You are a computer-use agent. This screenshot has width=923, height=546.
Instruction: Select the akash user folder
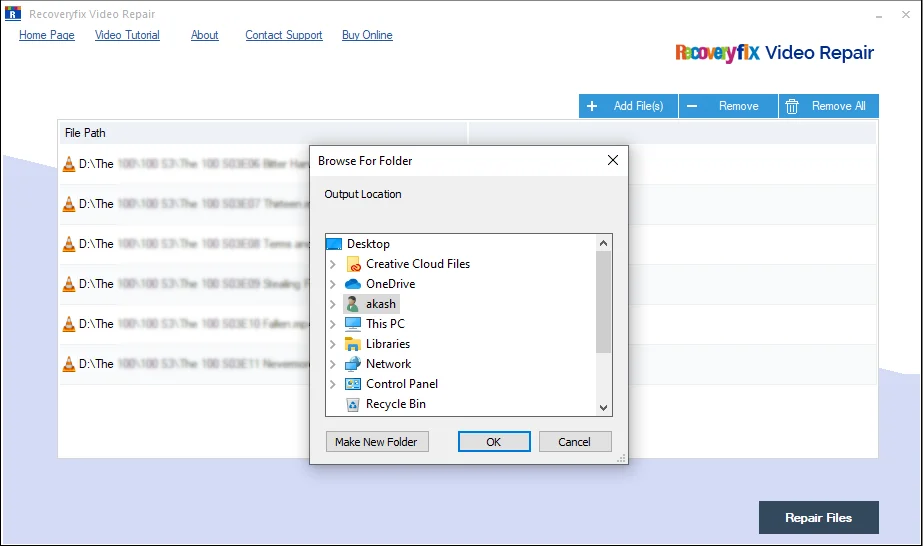[380, 304]
